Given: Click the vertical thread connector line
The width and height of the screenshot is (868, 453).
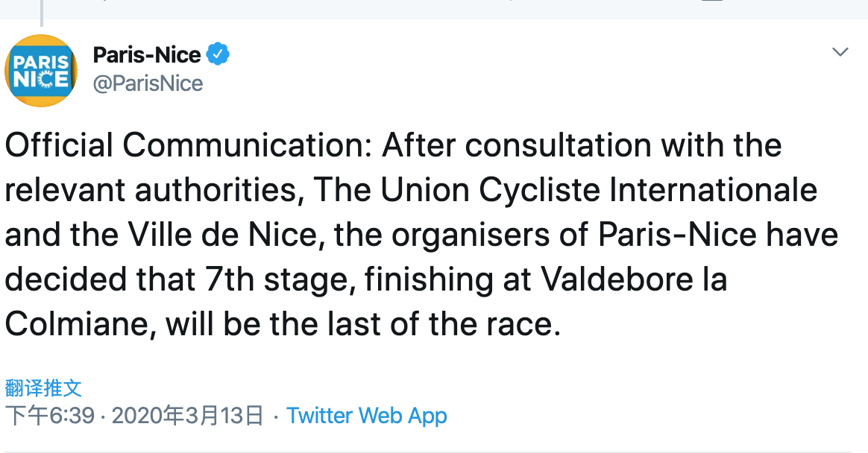Looking at the screenshot, I should coord(42,13).
